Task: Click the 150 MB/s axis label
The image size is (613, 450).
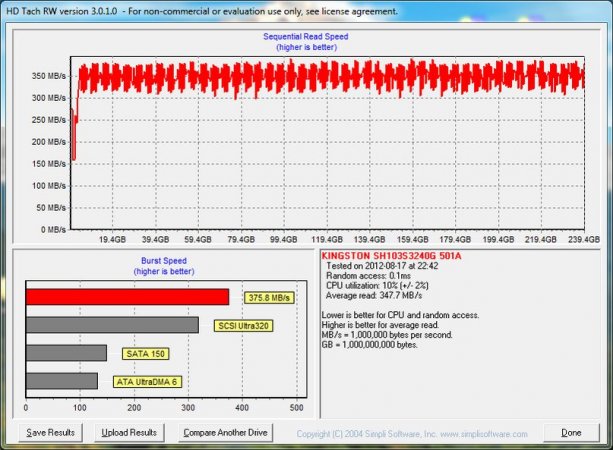Action: coord(49,164)
